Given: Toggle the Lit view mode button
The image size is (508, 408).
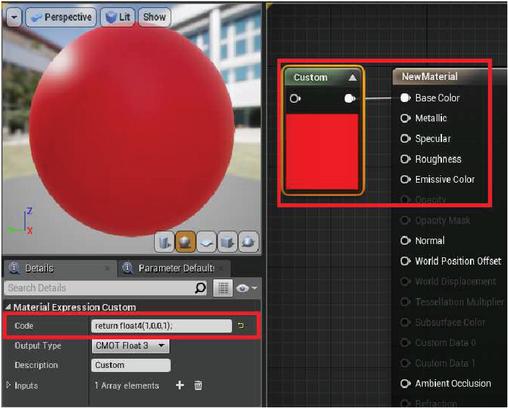Looking at the screenshot, I should [118, 17].
